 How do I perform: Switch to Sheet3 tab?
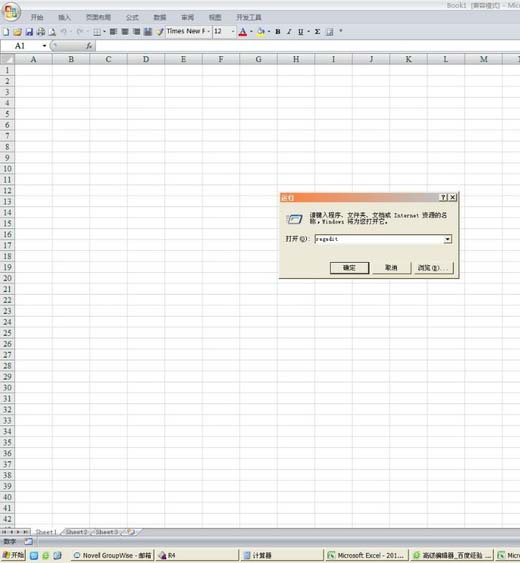tap(107, 532)
